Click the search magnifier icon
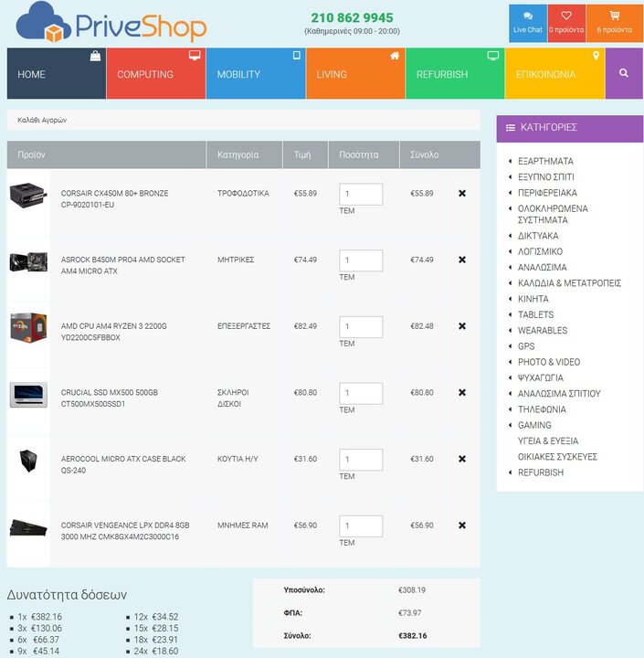Image resolution: width=644 pixels, height=658 pixels. coord(623,73)
